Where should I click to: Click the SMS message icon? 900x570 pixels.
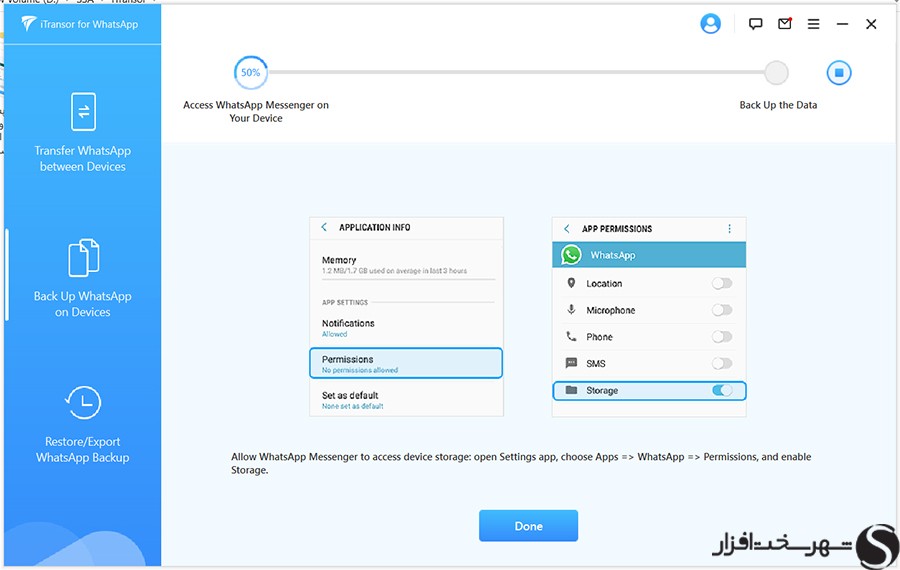571,363
